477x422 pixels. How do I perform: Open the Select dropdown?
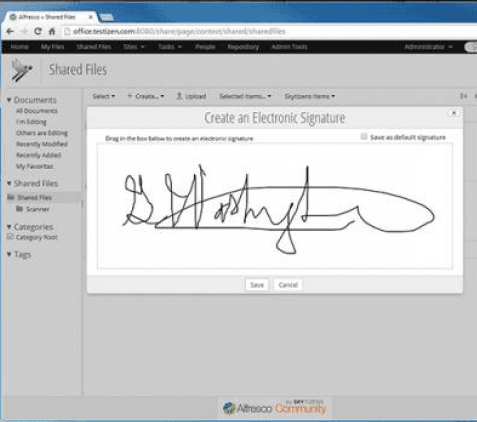pyautogui.click(x=103, y=96)
